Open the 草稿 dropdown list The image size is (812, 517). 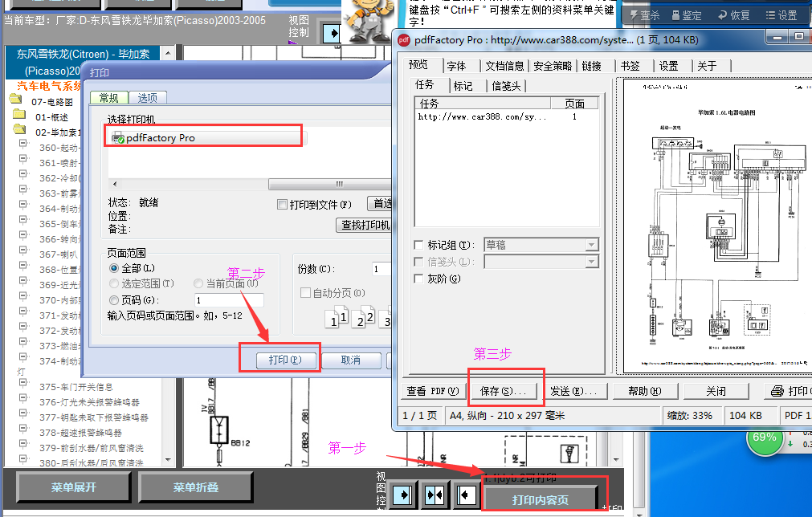pyautogui.click(x=591, y=245)
